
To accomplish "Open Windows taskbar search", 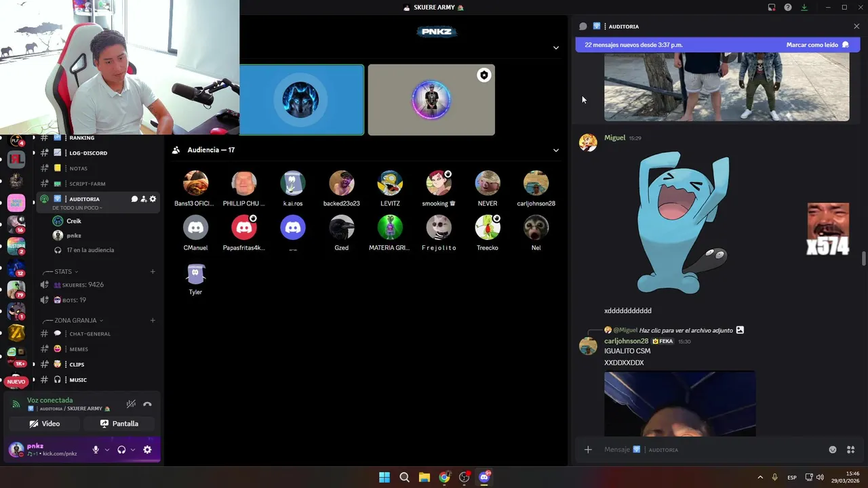I will (x=404, y=477).
